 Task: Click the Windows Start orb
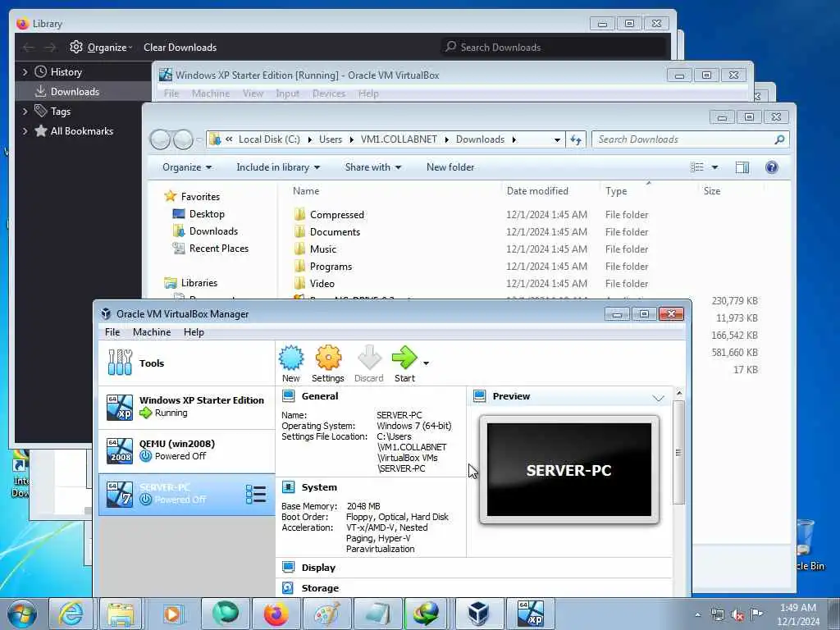point(22,614)
